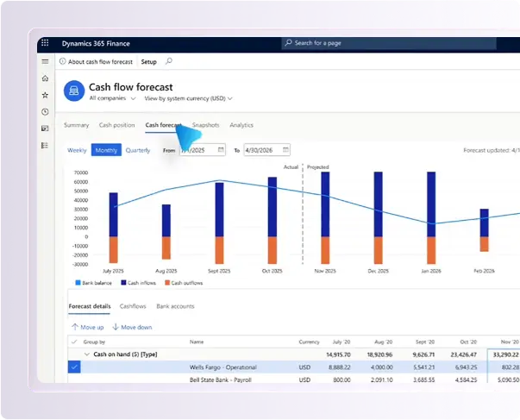The height and width of the screenshot is (420, 520).
Task: Open Favorites star in the sidebar
Action: [x=45, y=95]
